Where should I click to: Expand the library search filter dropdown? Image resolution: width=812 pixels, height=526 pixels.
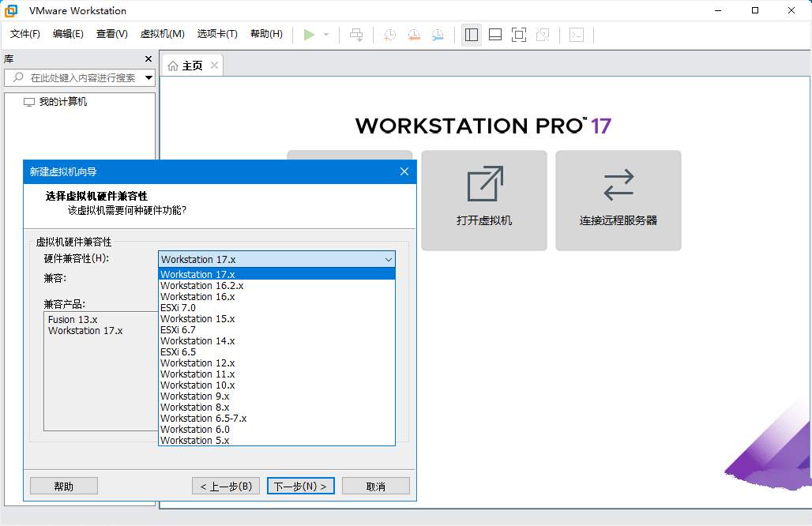148,77
